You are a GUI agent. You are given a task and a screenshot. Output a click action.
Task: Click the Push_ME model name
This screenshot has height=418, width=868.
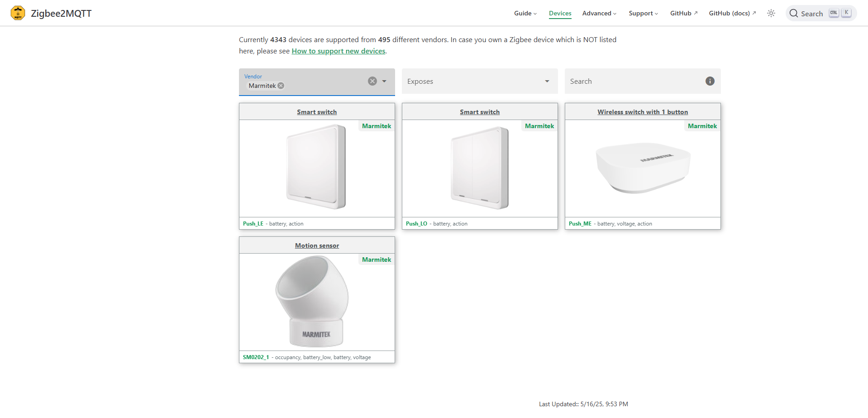tap(580, 224)
